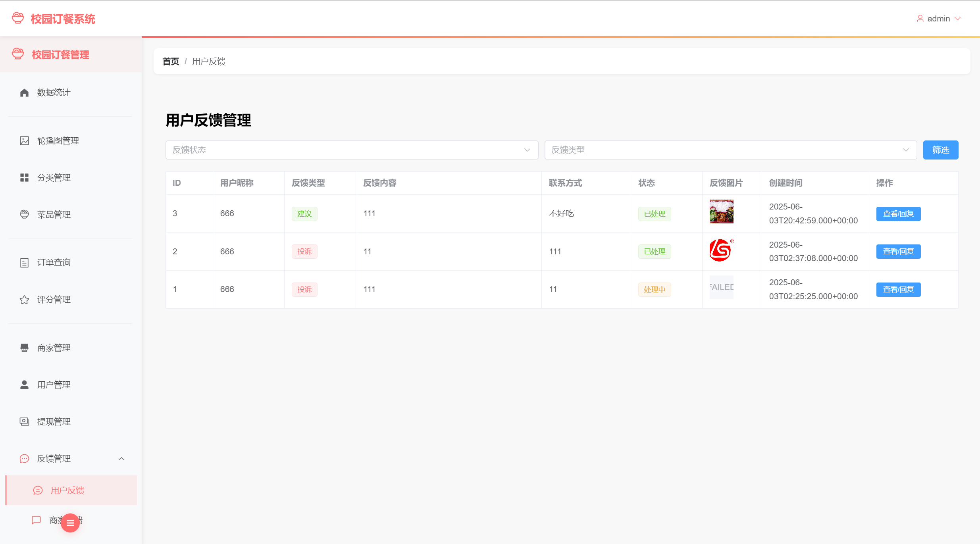Open the admin user dropdown

[939, 19]
